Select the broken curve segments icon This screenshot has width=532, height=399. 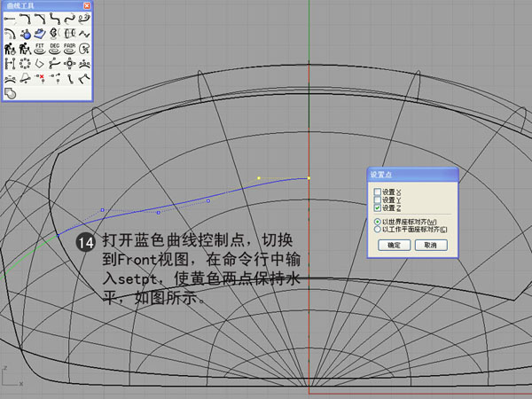(84, 78)
